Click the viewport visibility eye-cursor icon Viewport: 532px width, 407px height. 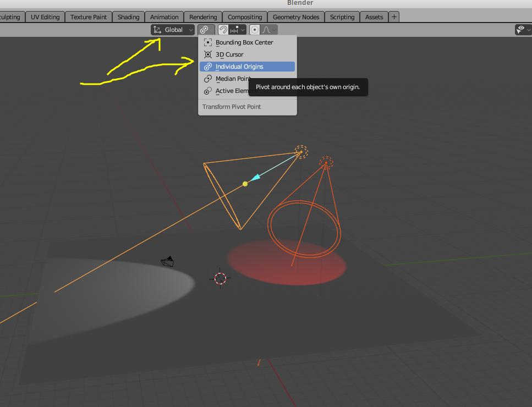click(x=521, y=30)
